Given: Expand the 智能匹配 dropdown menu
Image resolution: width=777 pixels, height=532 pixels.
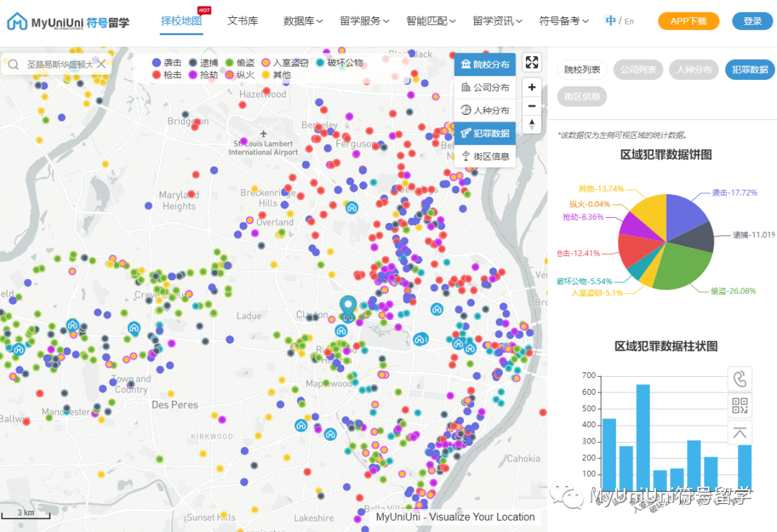Looking at the screenshot, I should [x=431, y=22].
